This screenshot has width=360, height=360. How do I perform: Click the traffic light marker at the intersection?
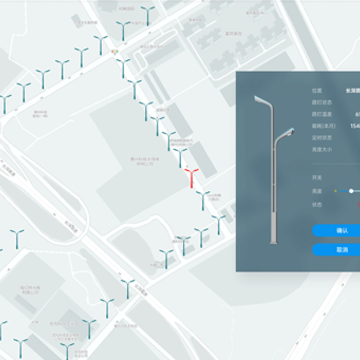point(115,52)
